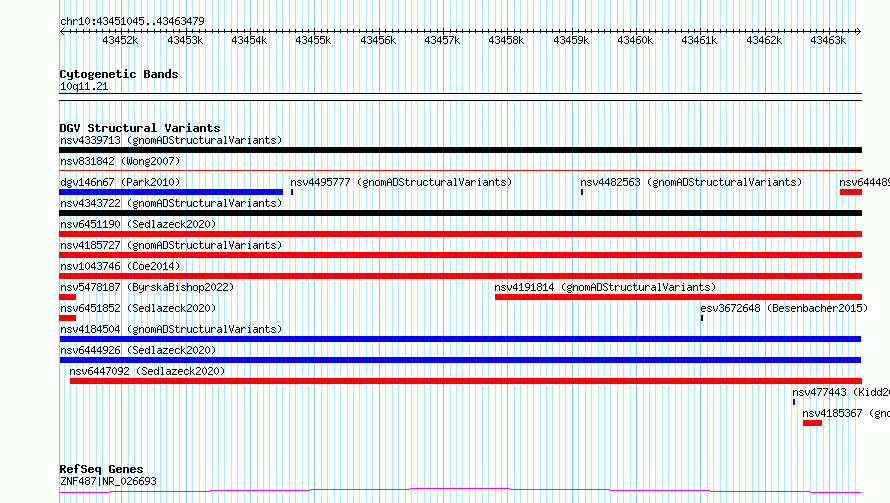Click the DGV Structural Variants track heading
This screenshot has width=890, height=503.
click(140, 128)
